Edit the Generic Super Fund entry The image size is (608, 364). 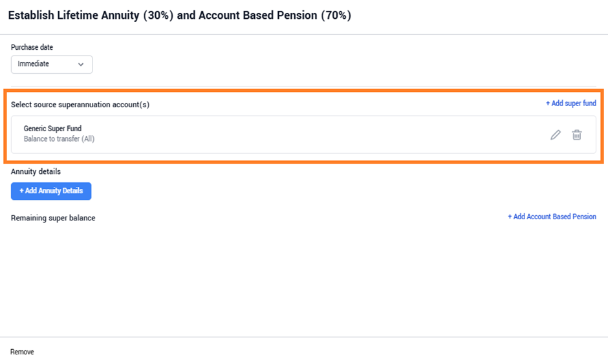coord(555,135)
